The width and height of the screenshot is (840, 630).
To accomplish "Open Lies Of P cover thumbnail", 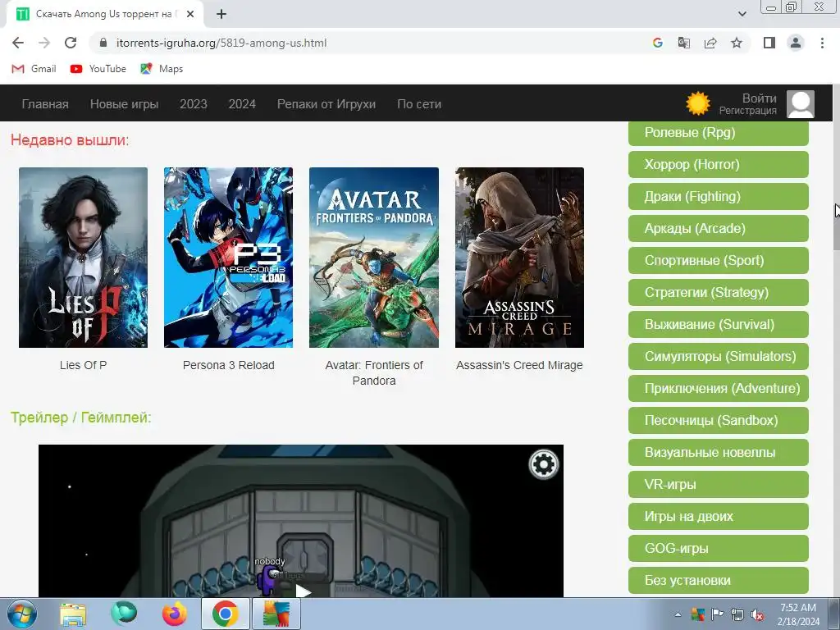I will pos(83,257).
